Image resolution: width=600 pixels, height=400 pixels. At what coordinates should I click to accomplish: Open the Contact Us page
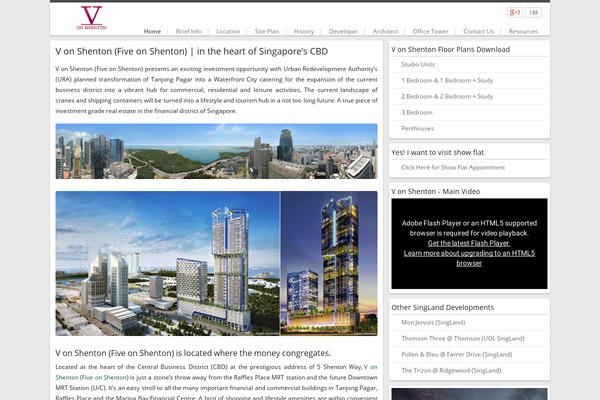pos(478,31)
